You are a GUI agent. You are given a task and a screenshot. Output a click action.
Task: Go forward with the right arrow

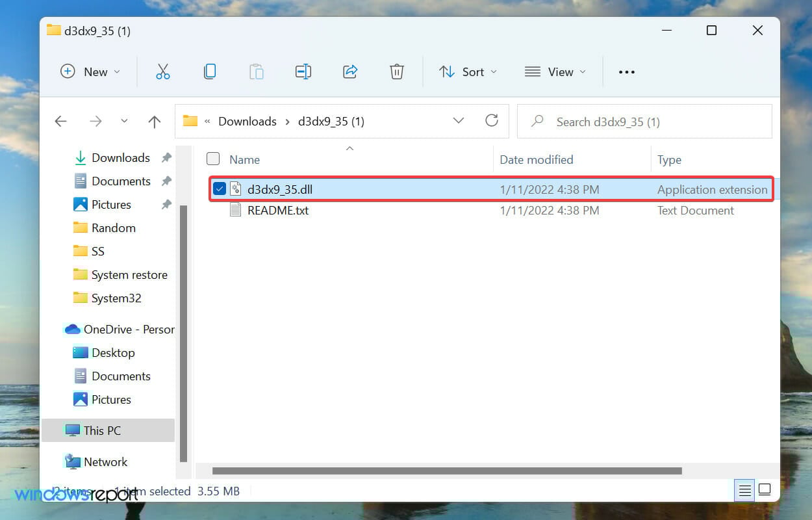[x=95, y=122]
